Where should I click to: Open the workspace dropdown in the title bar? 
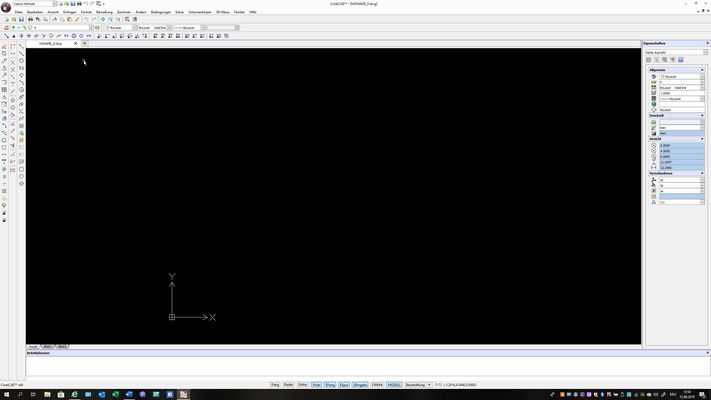point(55,4)
